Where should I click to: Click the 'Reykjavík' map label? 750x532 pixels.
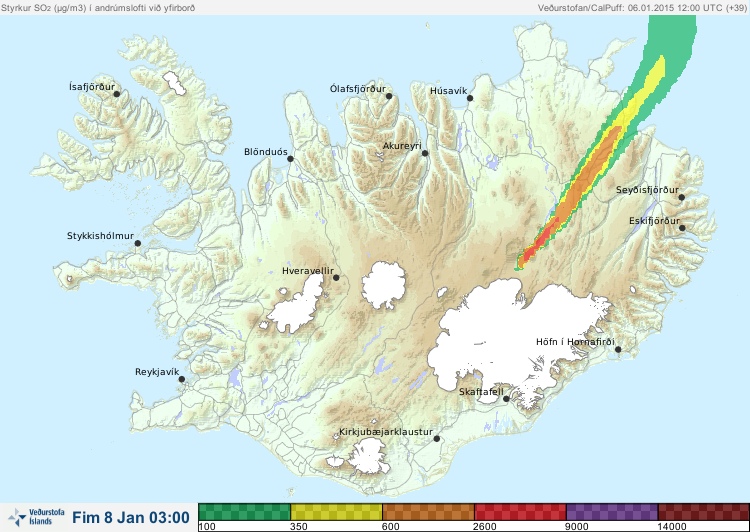click(x=157, y=372)
